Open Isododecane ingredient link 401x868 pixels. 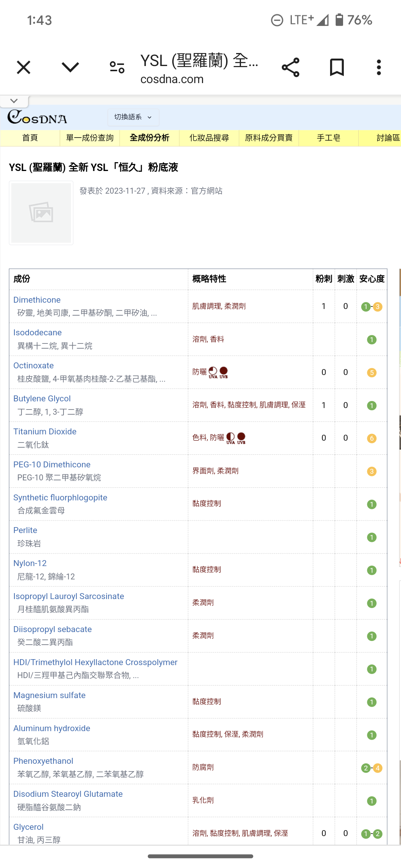click(38, 333)
